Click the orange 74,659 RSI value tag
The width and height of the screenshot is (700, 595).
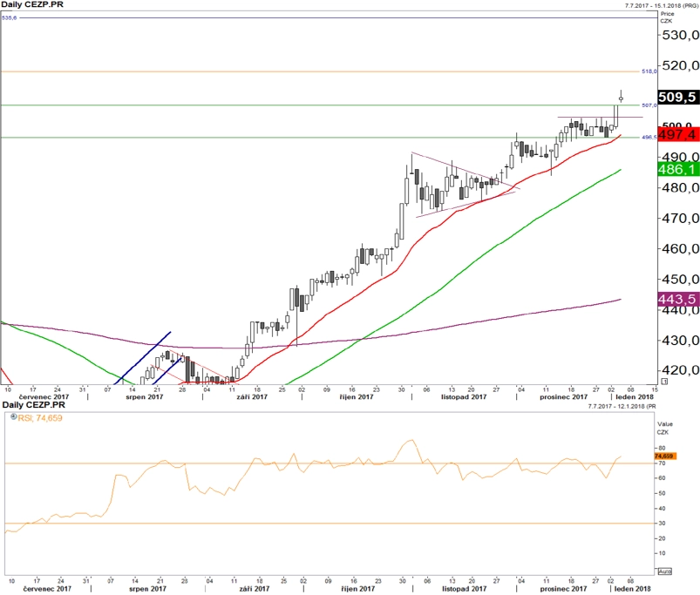click(665, 456)
